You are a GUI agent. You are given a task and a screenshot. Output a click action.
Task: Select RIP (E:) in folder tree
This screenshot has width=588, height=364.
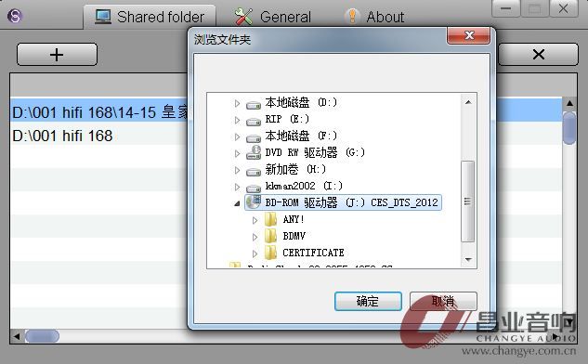[x=287, y=120]
